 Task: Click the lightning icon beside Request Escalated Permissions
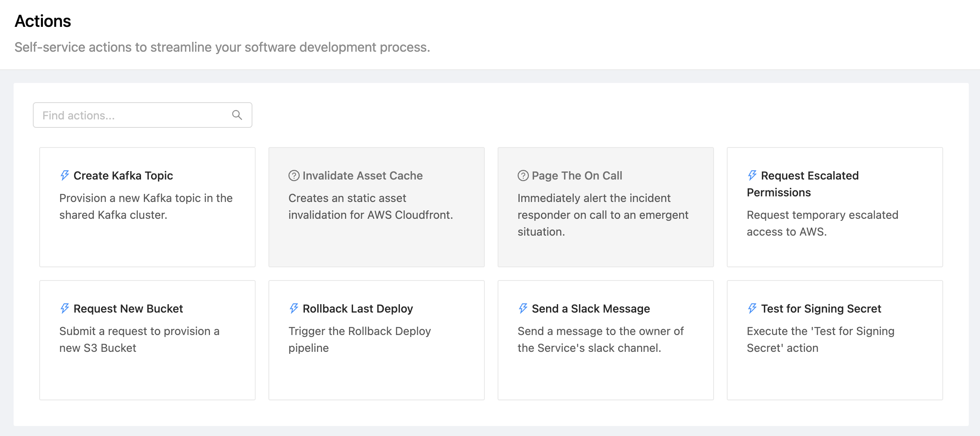(x=752, y=176)
